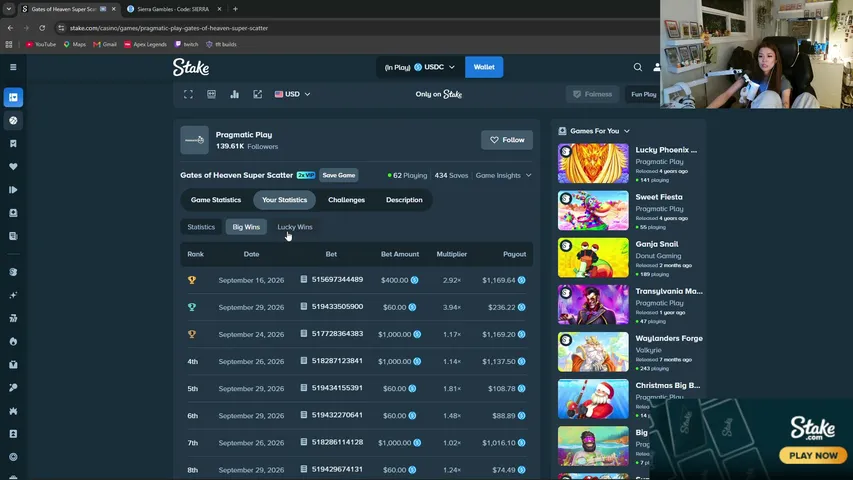Click the heart favourites icon in sidebar
The width and height of the screenshot is (853, 480).
pyautogui.click(x=13, y=167)
